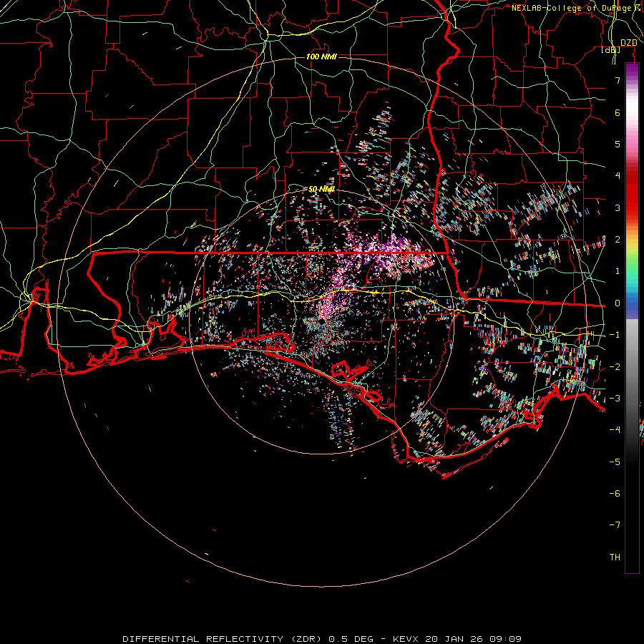Click the 1 value on the color scale
The height and width of the screenshot is (644, 644).
pos(618,271)
